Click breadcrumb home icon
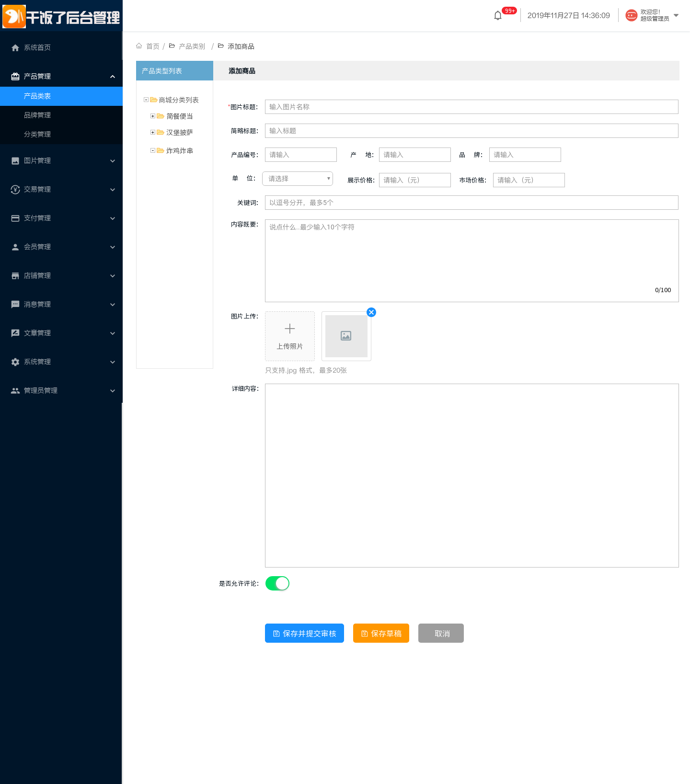The image size is (690, 784). (139, 46)
